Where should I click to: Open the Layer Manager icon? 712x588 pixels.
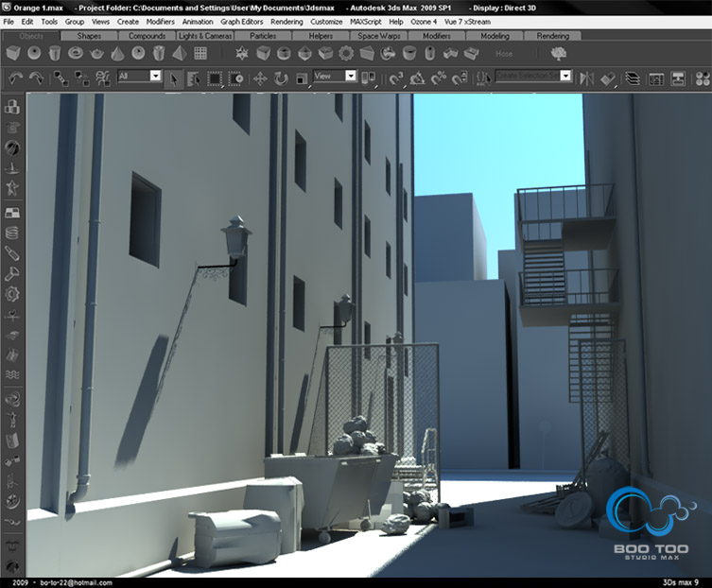633,78
